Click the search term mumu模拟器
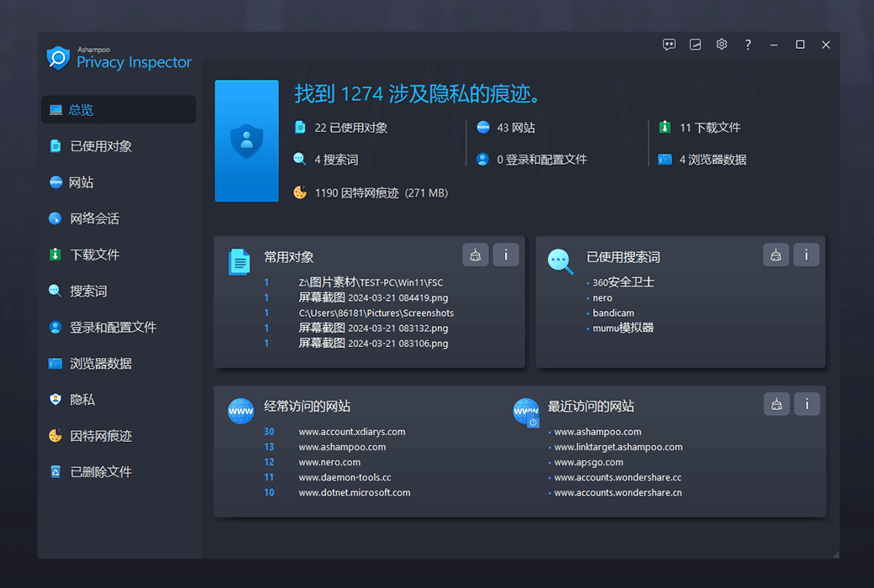Viewport: 874px width, 588px height. click(x=623, y=328)
